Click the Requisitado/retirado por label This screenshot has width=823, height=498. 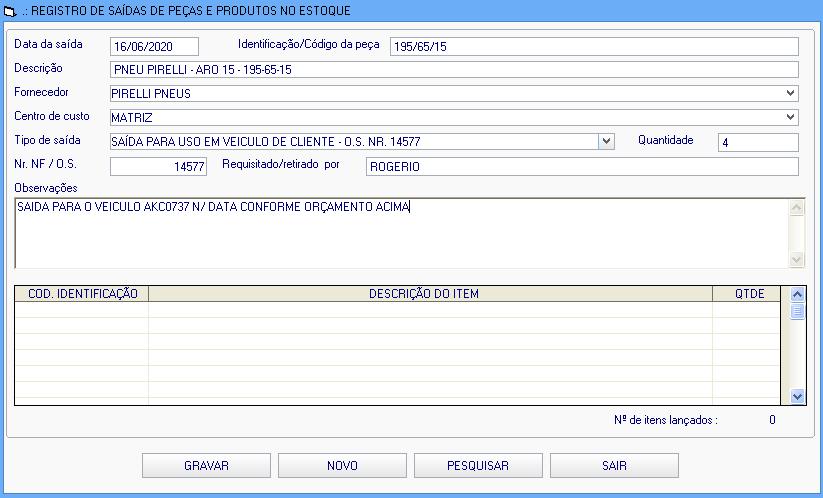click(281, 164)
